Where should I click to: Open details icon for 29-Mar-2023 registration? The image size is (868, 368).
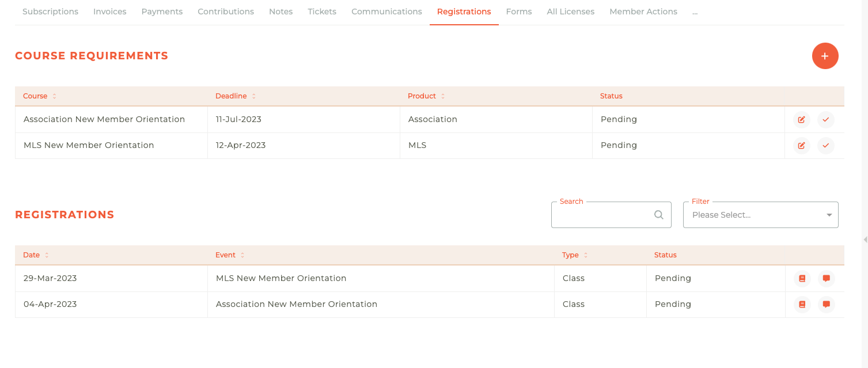(x=802, y=279)
